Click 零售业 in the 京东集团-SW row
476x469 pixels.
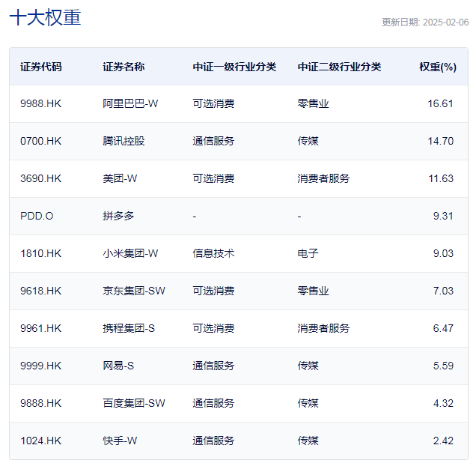tap(313, 291)
